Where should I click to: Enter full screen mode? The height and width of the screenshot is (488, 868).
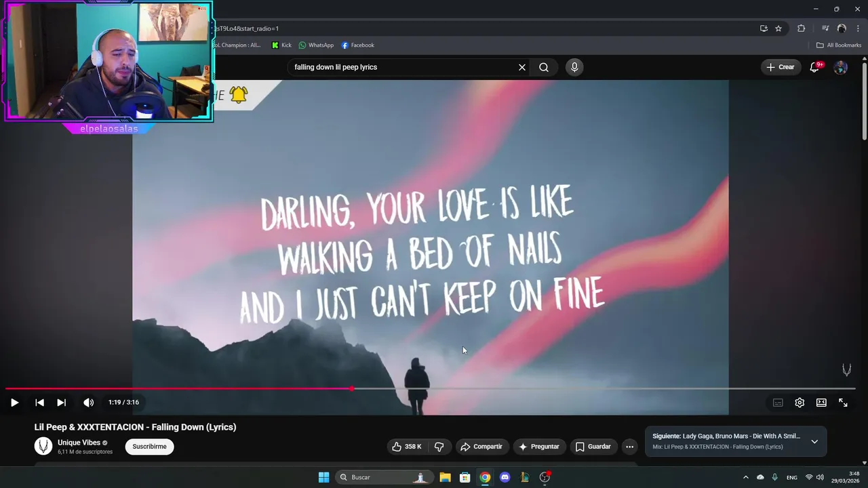pyautogui.click(x=843, y=403)
